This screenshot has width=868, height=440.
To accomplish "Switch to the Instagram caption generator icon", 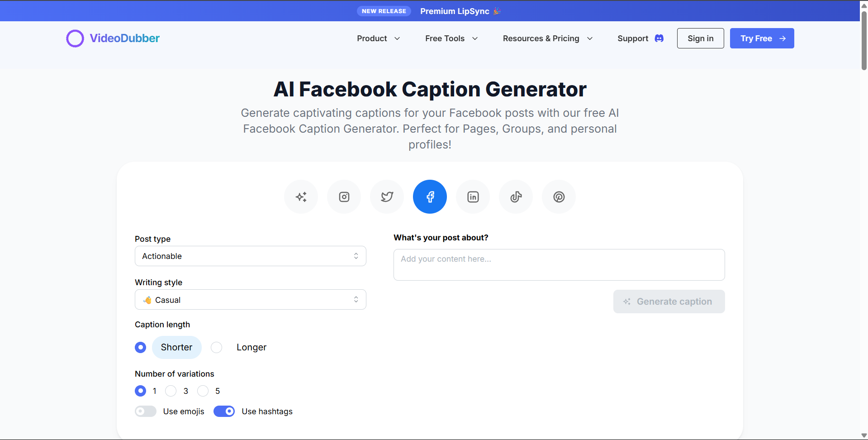I will pos(344,197).
